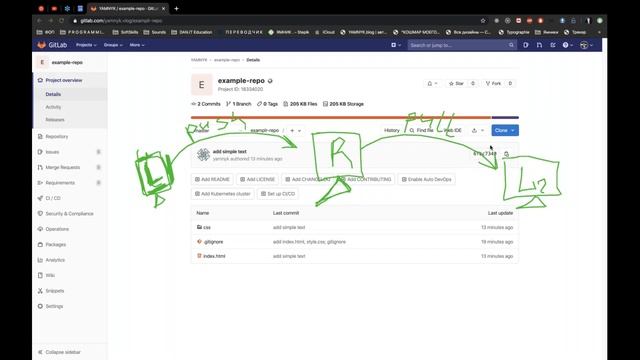Click the repository languages color bar

(x=355, y=117)
